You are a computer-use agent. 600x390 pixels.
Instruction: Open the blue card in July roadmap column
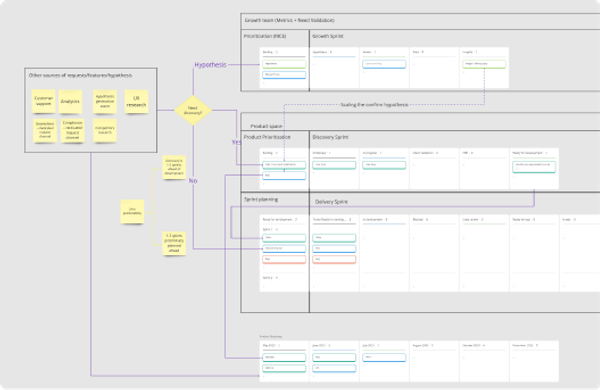point(384,357)
